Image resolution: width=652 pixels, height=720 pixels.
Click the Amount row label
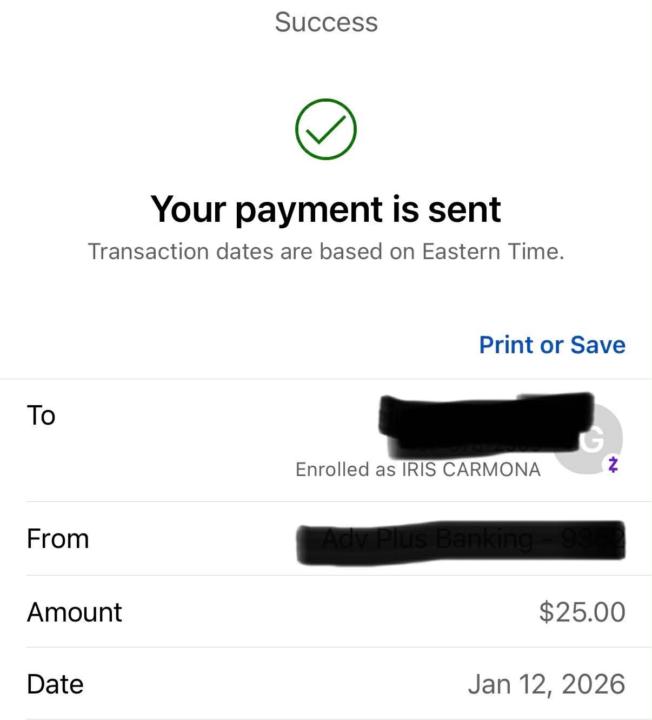pyautogui.click(x=74, y=612)
